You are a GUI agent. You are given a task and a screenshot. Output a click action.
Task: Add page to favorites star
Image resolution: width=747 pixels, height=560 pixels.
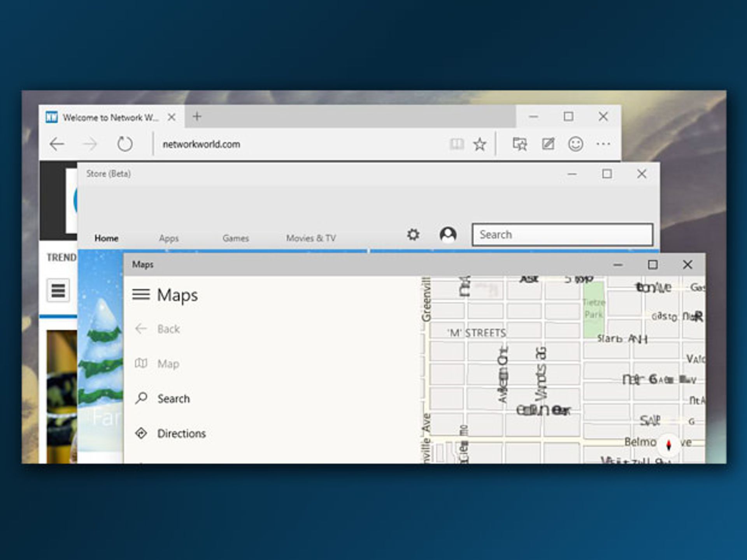click(x=480, y=144)
